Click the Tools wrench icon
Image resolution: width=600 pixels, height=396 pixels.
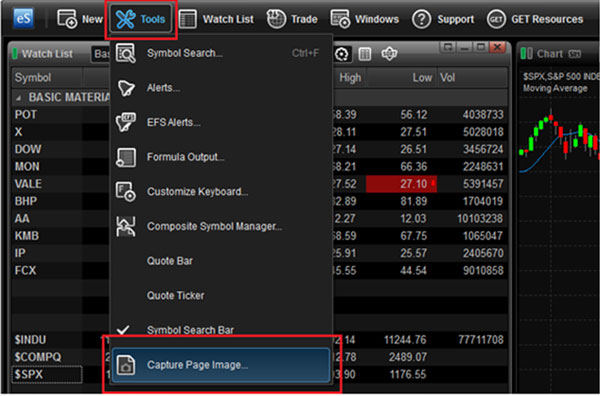pyautogui.click(x=126, y=19)
